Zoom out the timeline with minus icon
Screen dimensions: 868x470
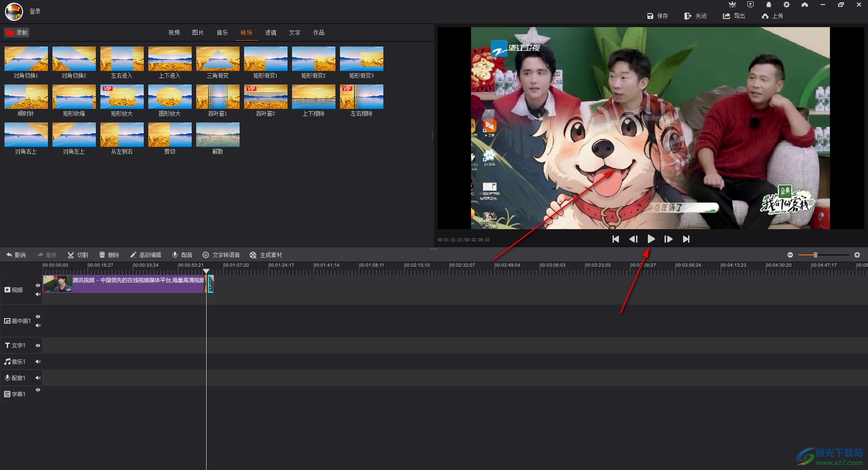click(790, 255)
